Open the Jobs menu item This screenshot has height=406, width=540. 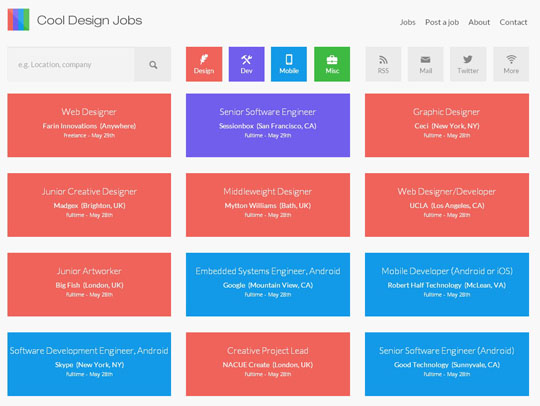[408, 22]
